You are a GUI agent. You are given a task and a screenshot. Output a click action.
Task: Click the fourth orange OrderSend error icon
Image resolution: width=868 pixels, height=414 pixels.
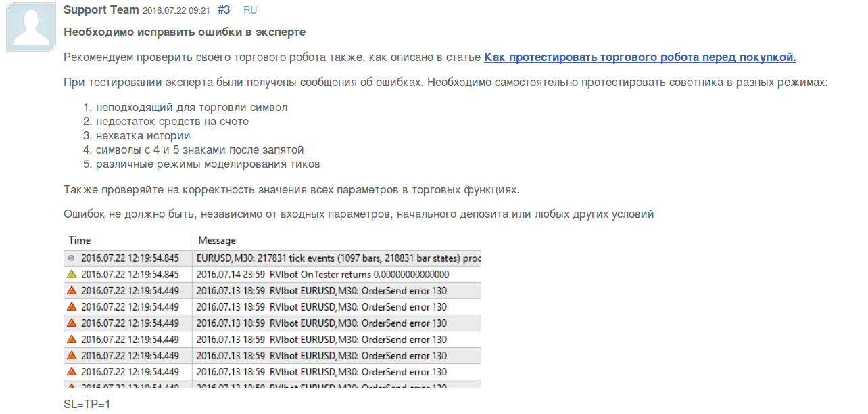pos(72,339)
